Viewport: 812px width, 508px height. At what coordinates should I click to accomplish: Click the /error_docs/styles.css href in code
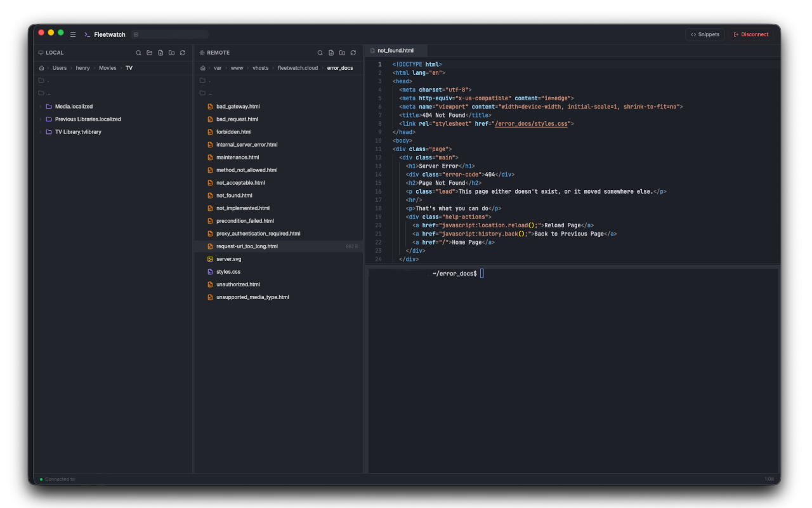point(531,124)
